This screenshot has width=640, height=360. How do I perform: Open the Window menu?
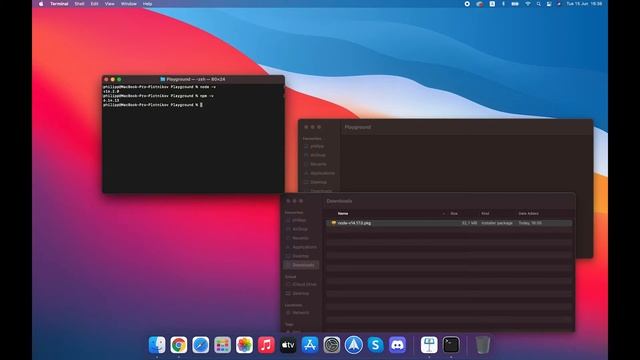coord(129,4)
